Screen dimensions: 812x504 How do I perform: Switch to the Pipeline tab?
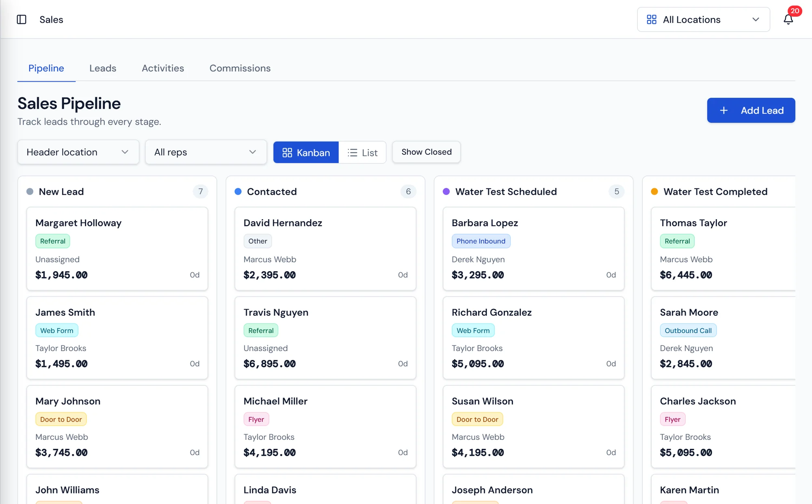tap(46, 68)
